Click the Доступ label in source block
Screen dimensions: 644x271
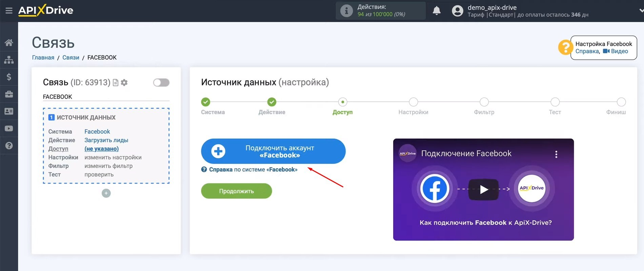pyautogui.click(x=58, y=149)
